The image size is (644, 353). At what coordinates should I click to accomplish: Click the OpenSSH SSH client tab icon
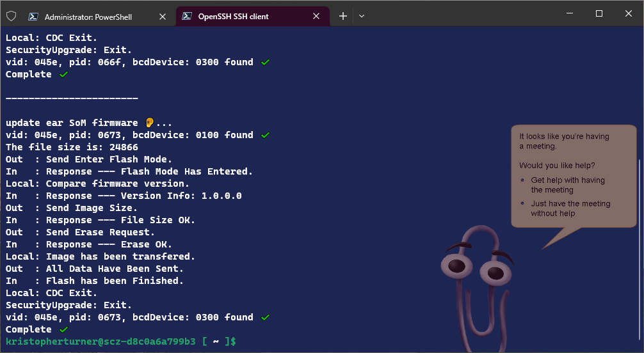pos(186,17)
